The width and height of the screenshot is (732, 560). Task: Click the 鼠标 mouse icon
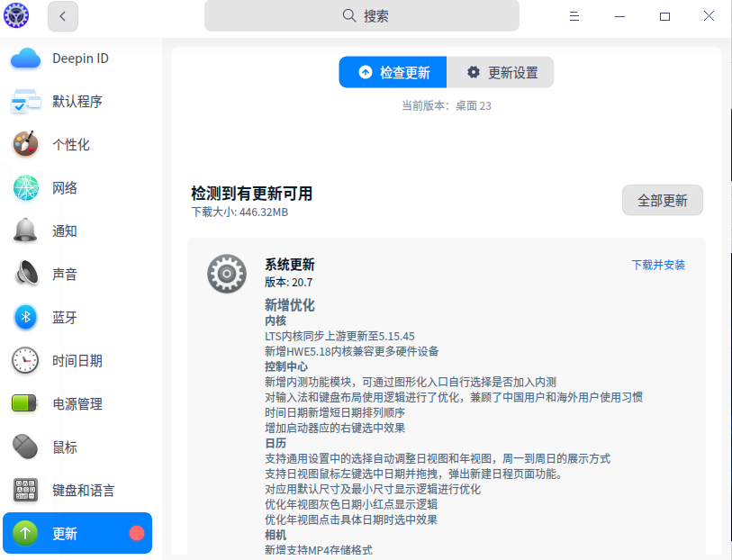pos(25,447)
